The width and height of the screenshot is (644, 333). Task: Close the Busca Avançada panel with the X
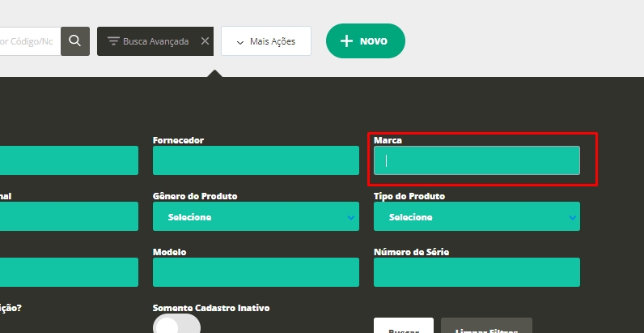[x=205, y=41]
